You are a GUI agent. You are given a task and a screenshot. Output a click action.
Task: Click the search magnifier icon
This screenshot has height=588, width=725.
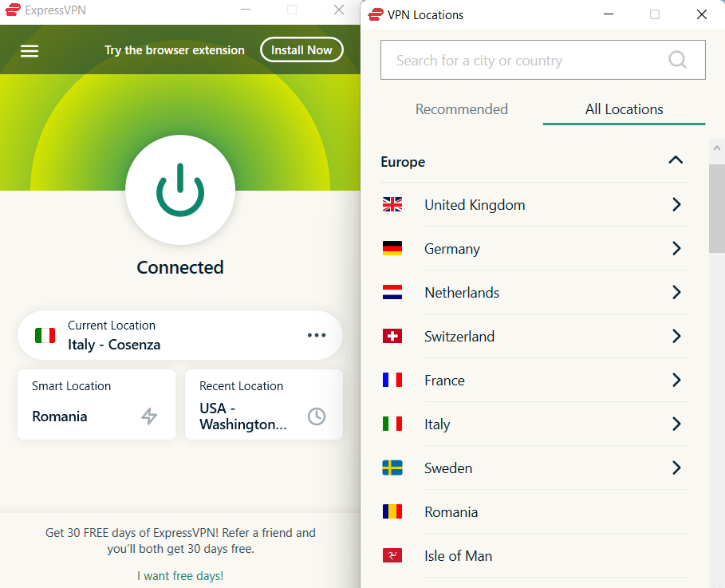coord(676,60)
